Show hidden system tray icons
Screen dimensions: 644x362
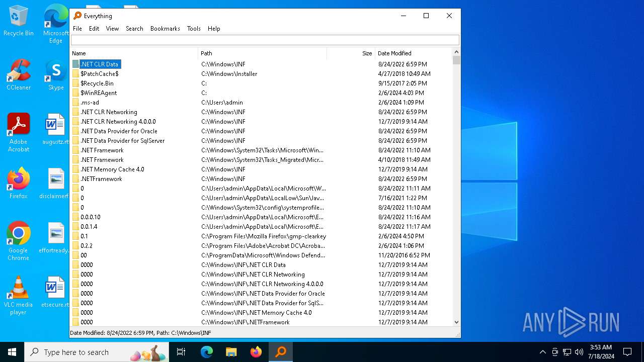(542, 352)
